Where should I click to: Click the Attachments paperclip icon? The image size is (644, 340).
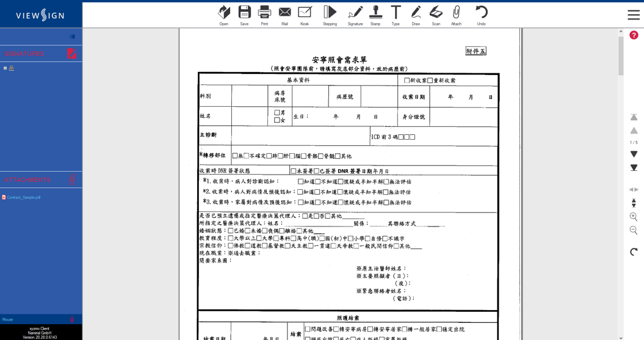click(72, 179)
